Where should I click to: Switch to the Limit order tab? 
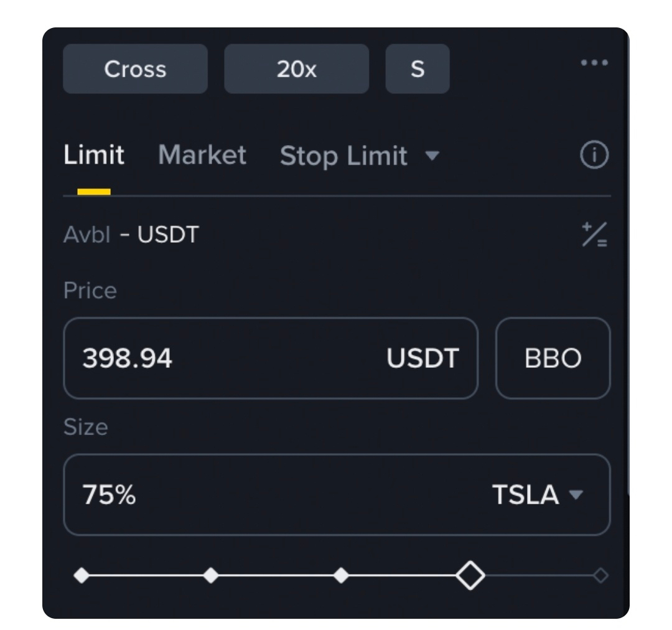[x=94, y=155]
